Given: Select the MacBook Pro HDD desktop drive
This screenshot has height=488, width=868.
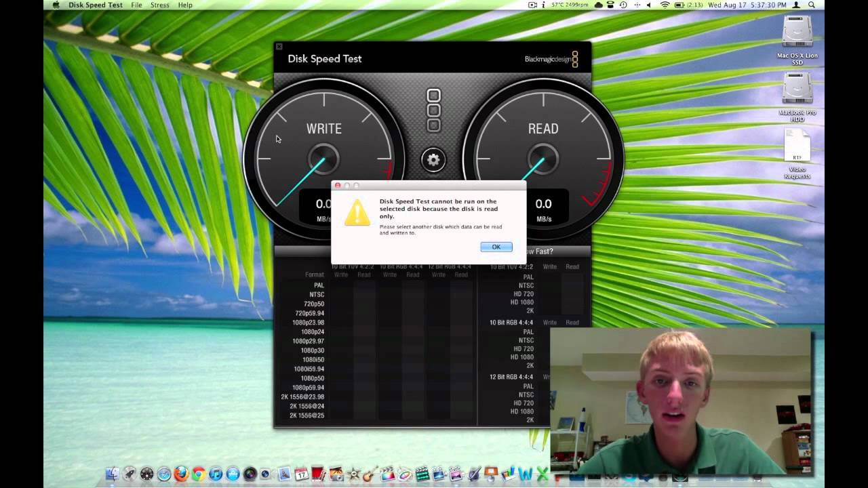Looking at the screenshot, I should [x=797, y=98].
